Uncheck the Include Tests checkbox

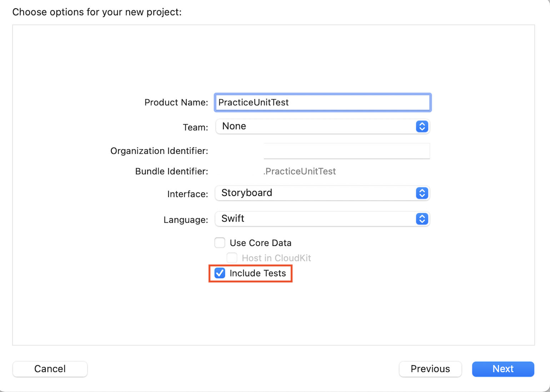(x=220, y=273)
